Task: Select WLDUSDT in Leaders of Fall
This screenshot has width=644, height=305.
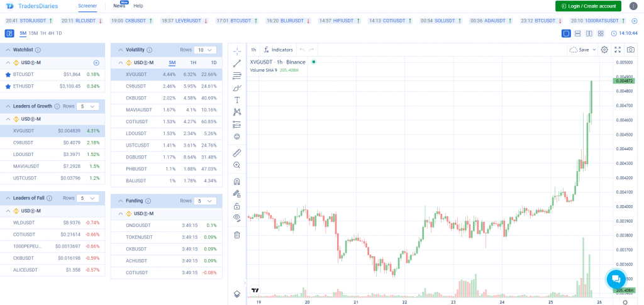Action: coord(53,223)
